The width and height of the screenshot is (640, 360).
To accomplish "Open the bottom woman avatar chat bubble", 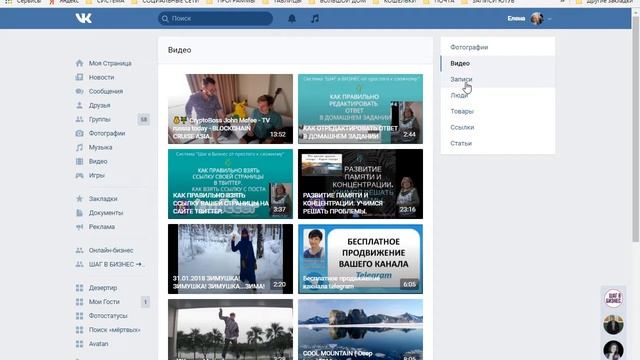I will click(x=613, y=350).
